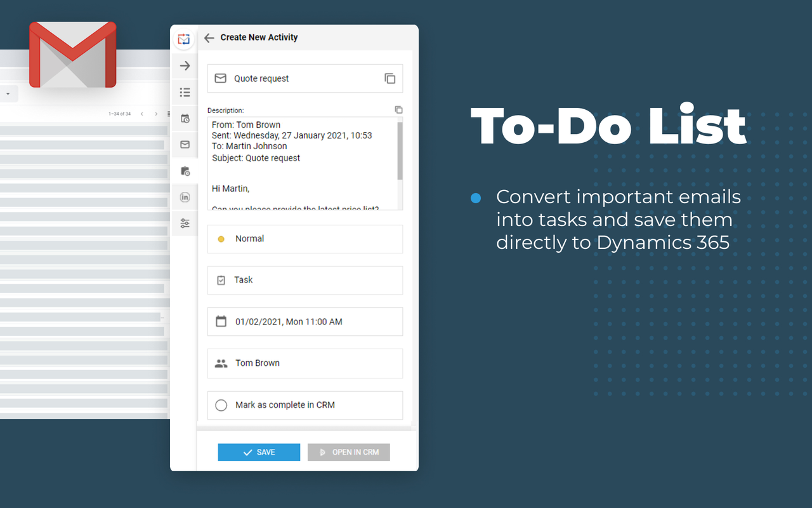
Task: Toggle Mark as complete in CRM
Action: coord(221,405)
